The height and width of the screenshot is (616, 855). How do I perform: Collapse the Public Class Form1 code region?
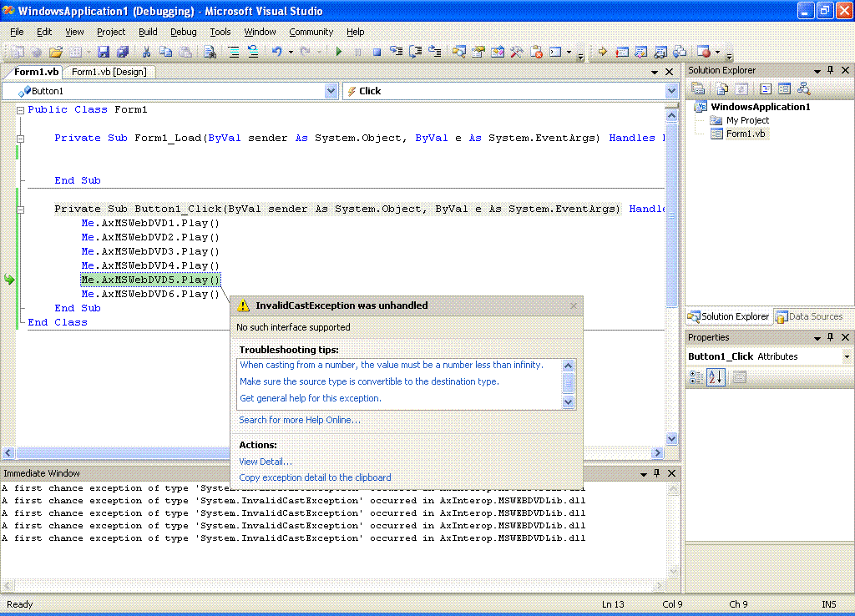coord(20,110)
